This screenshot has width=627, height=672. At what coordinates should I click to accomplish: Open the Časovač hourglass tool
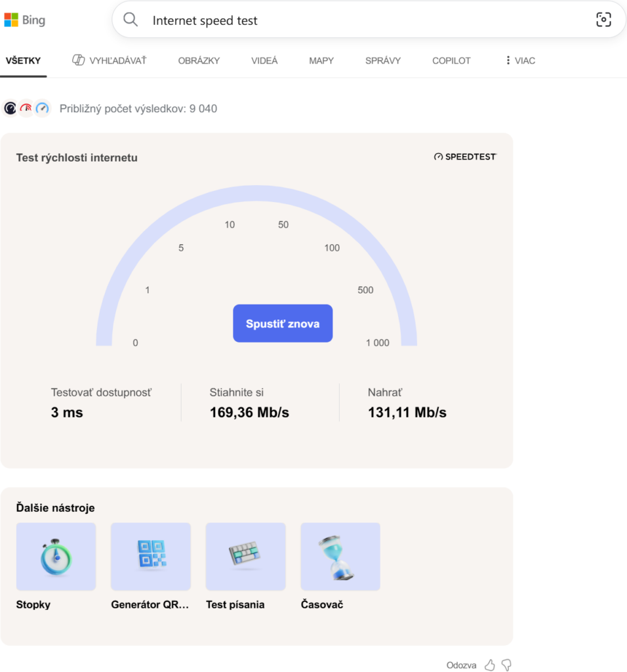(340, 556)
